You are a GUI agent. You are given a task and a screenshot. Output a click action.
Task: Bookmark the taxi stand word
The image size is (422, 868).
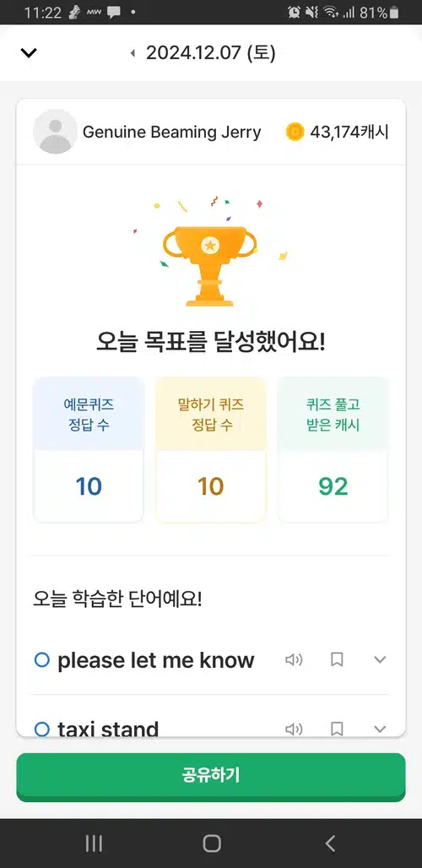(337, 729)
